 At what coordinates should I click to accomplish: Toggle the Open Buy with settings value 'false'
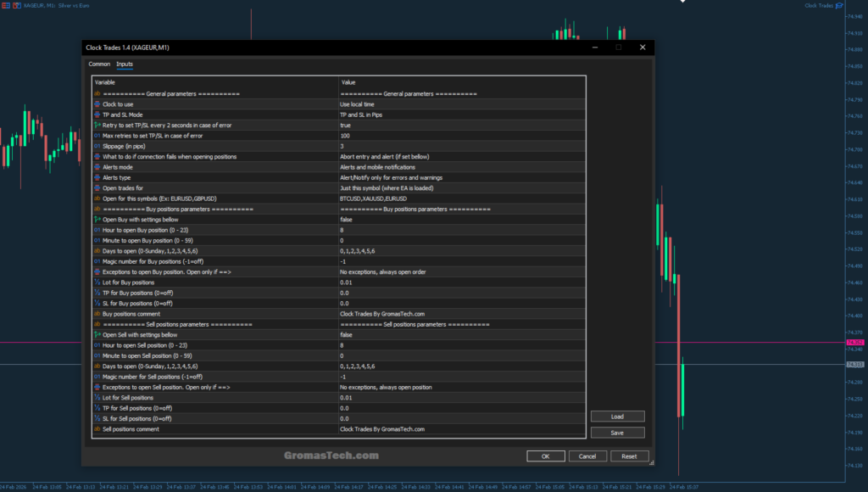[462, 220]
